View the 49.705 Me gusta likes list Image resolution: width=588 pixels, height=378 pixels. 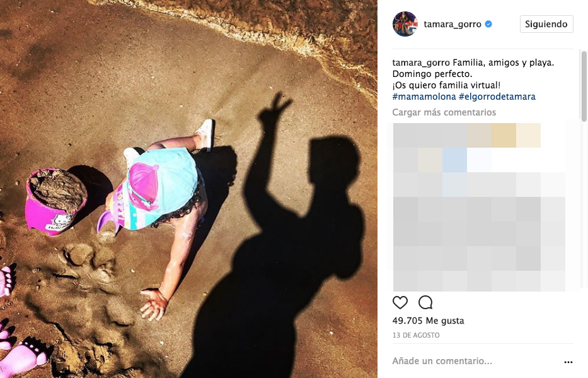pos(429,321)
